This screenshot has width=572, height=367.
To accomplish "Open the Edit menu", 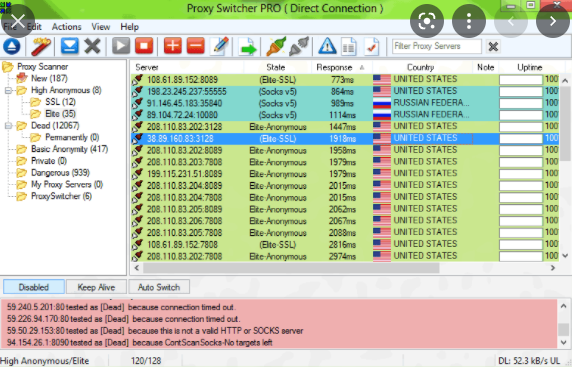I will coord(34,27).
